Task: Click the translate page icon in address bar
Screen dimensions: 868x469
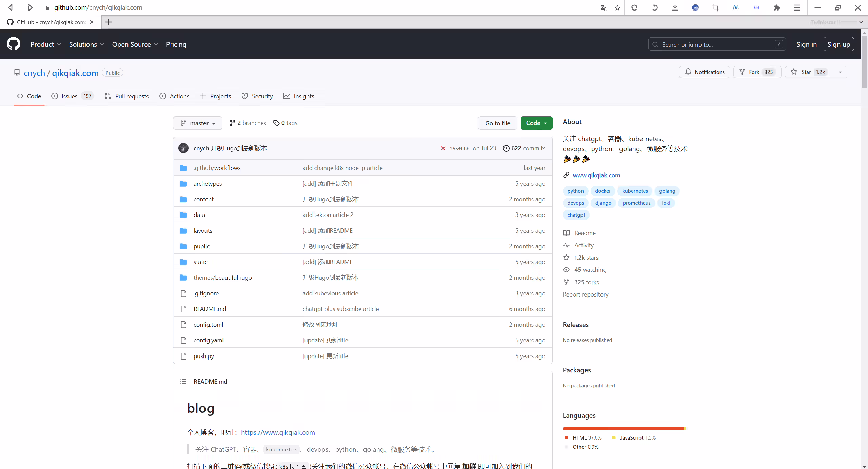Action: click(604, 7)
